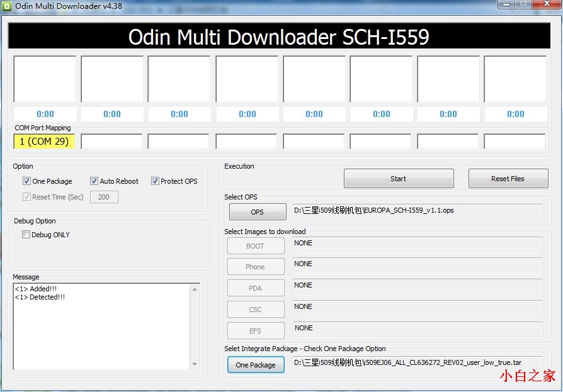Click the Start button
The height and width of the screenshot is (392, 563).
[x=399, y=179]
